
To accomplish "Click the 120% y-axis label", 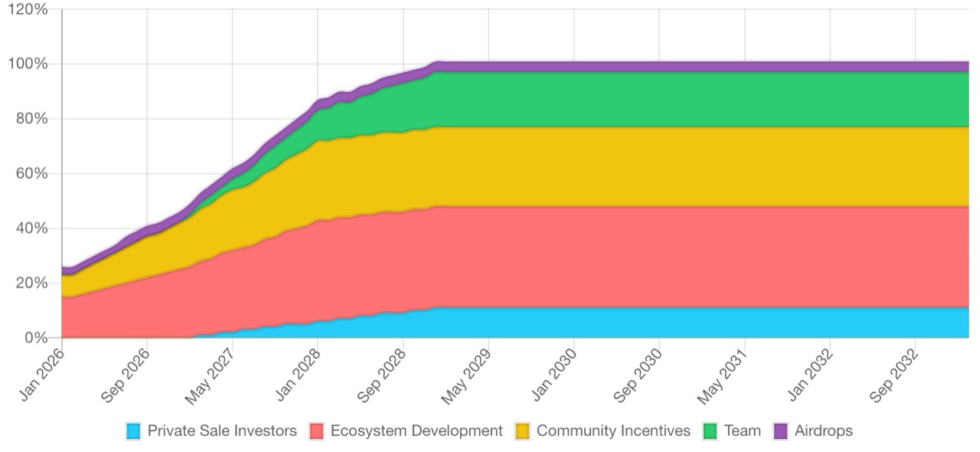I will (x=28, y=10).
